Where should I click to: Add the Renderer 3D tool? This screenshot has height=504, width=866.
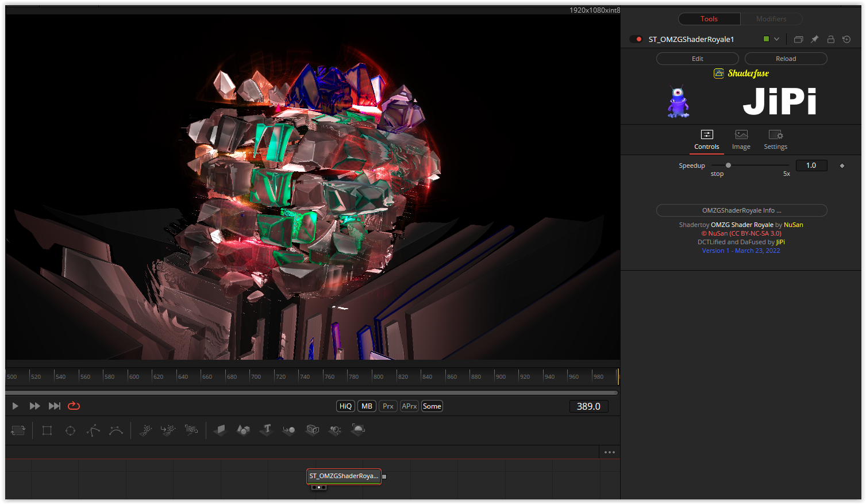[x=358, y=430]
